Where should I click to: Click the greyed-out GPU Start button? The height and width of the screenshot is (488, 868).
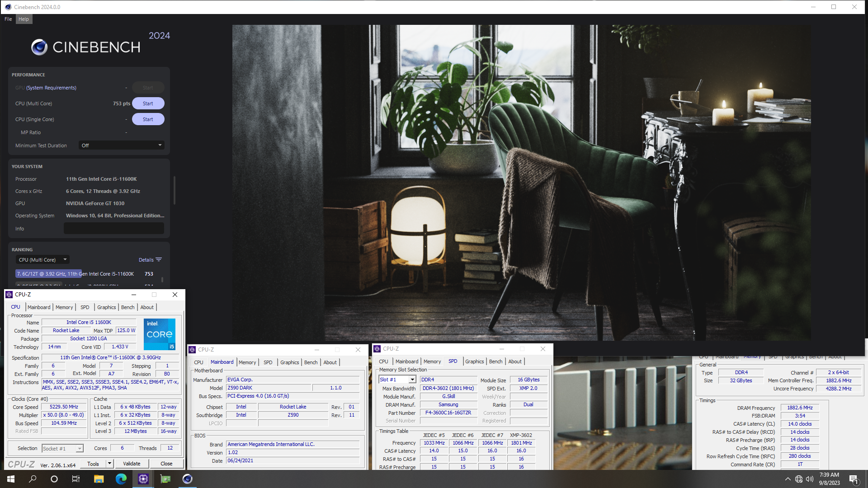tap(148, 88)
